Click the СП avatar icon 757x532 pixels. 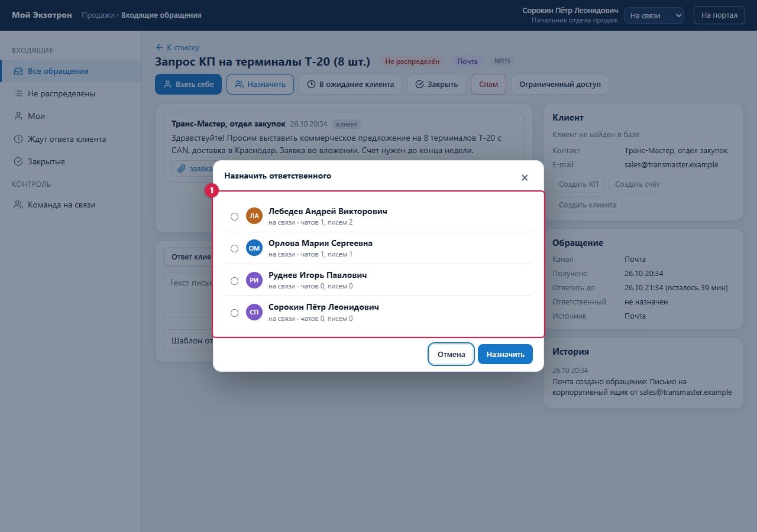(x=254, y=313)
